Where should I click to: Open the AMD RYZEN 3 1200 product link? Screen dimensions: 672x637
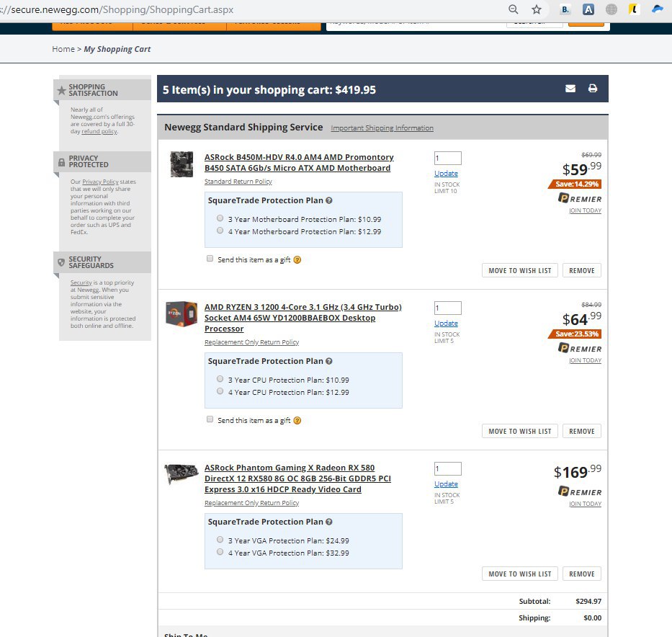click(x=303, y=318)
